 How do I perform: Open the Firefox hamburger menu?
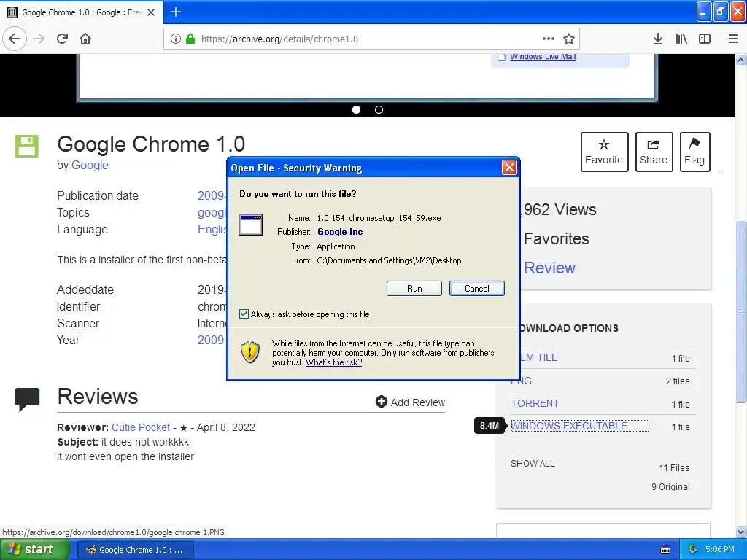[733, 39]
